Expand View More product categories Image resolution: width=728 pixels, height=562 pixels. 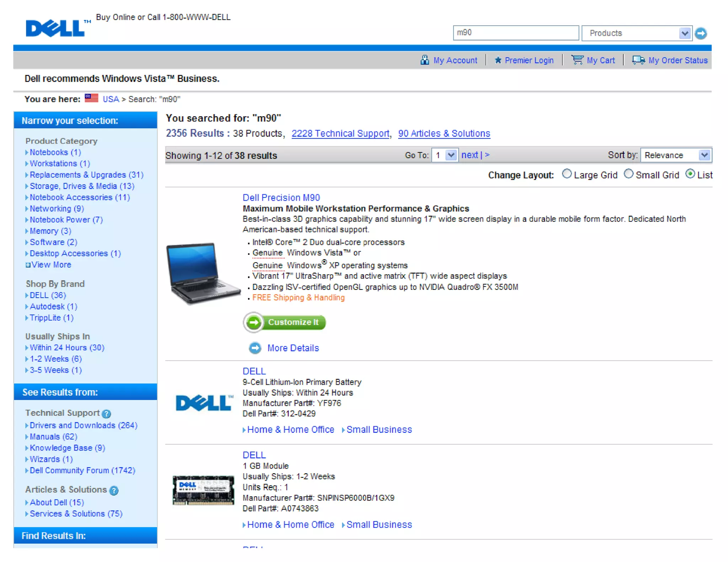pos(51,265)
